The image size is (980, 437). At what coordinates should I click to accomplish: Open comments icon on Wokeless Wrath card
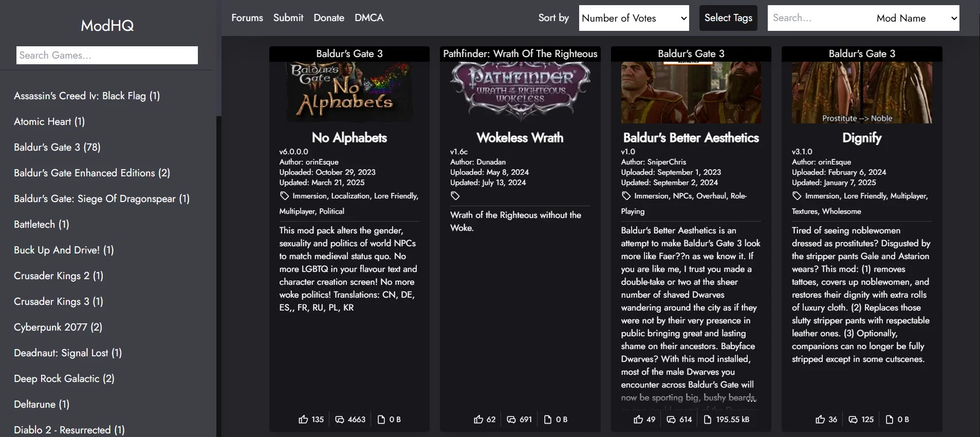click(511, 420)
